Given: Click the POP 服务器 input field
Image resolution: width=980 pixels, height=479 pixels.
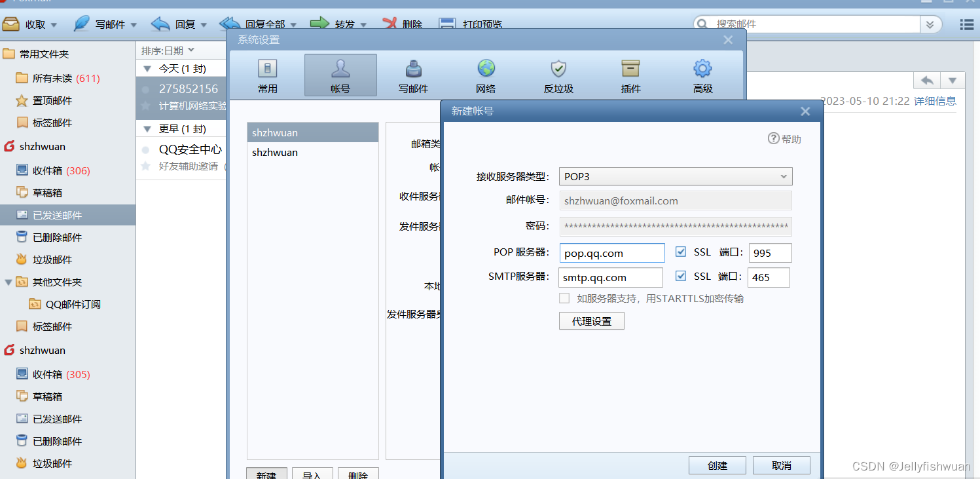Looking at the screenshot, I should (x=612, y=253).
